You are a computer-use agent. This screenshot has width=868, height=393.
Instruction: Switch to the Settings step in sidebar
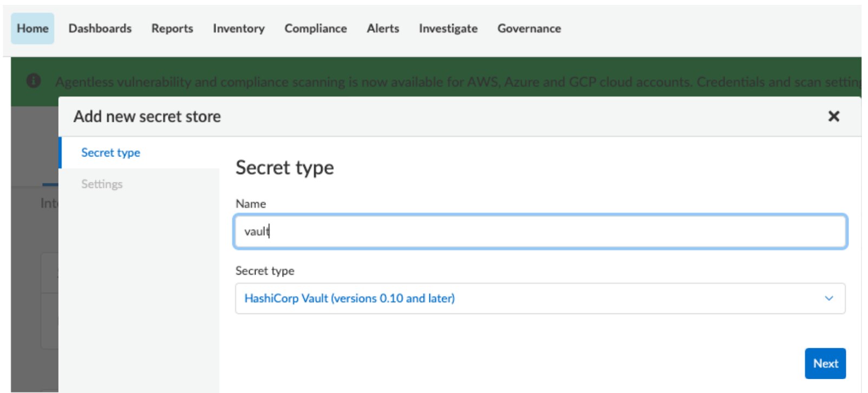click(x=102, y=184)
